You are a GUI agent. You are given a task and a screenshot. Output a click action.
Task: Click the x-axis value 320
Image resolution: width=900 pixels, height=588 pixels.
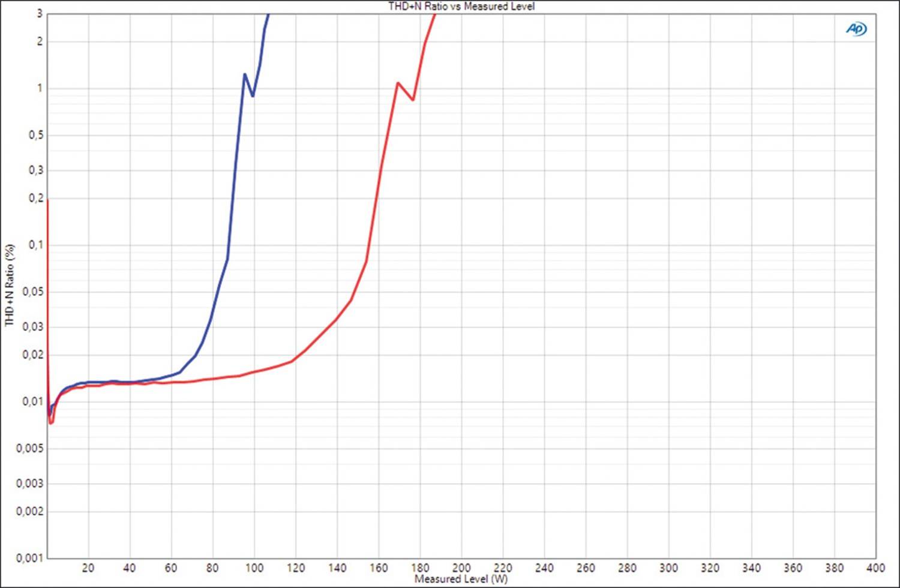click(710, 568)
